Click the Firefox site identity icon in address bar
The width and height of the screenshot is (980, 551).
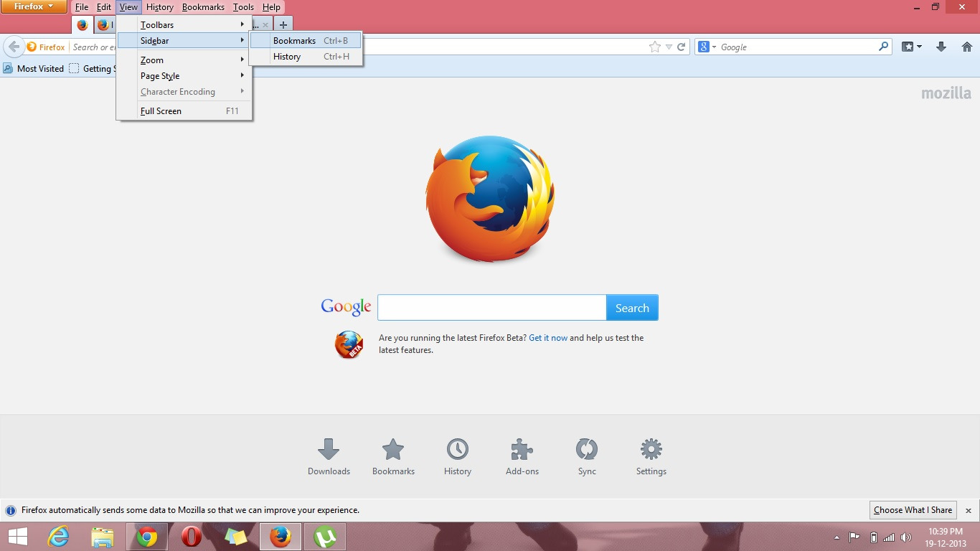pos(46,47)
